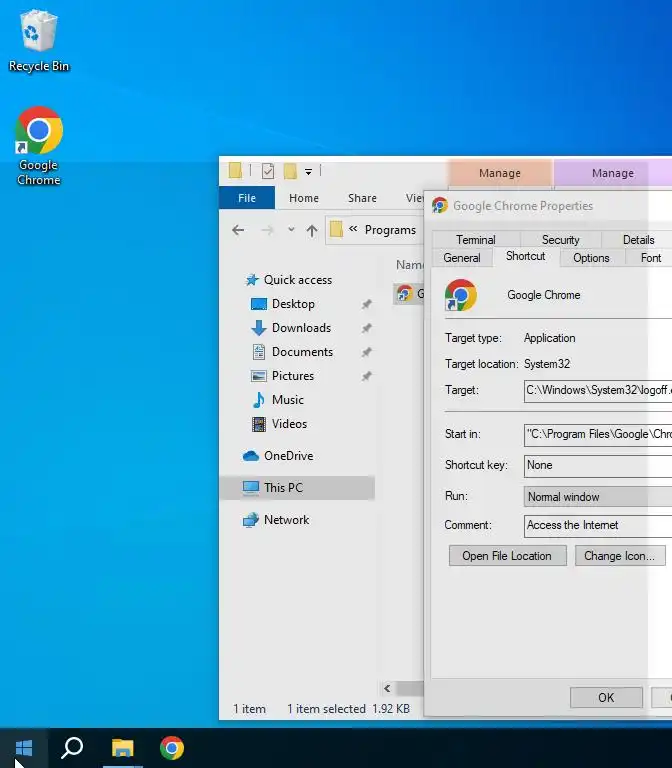This screenshot has width=672, height=768.
Task: Click the Target path input field
Action: (598, 390)
